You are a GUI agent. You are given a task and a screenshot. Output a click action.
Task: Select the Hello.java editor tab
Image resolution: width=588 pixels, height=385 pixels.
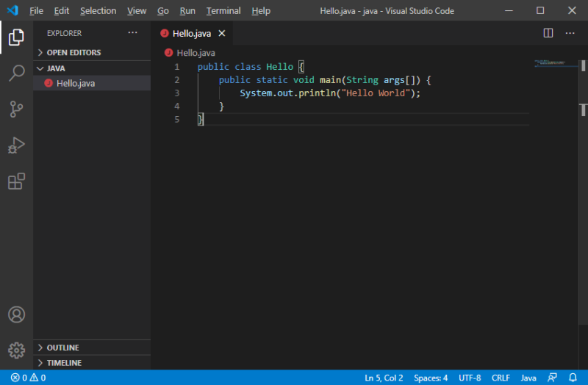[x=192, y=33]
